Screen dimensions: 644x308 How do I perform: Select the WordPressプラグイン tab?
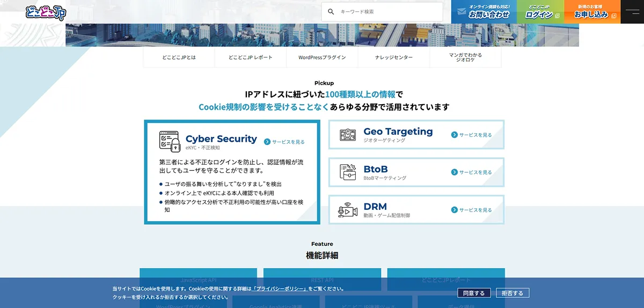(x=322, y=57)
